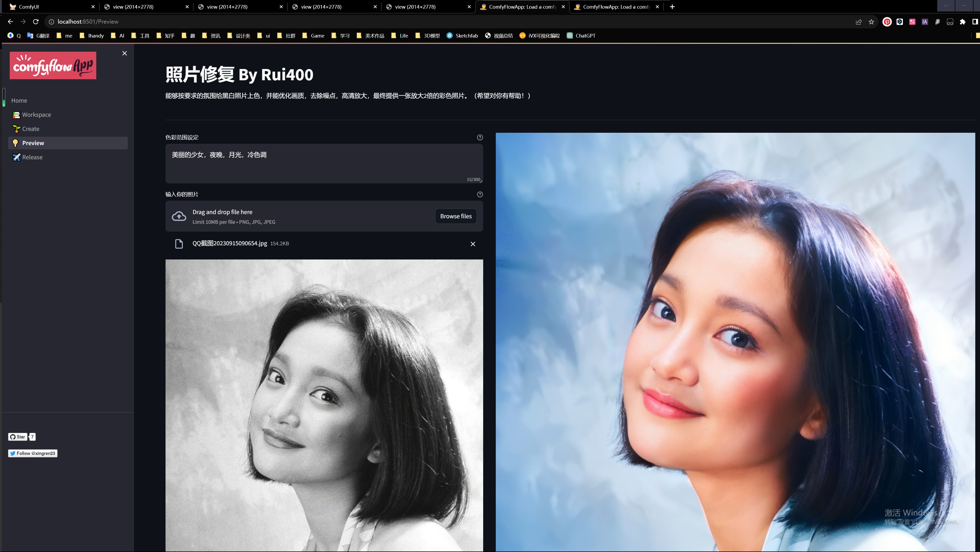Image resolution: width=980 pixels, height=552 pixels.
Task: Click the GitHub Star button
Action: tap(18, 437)
